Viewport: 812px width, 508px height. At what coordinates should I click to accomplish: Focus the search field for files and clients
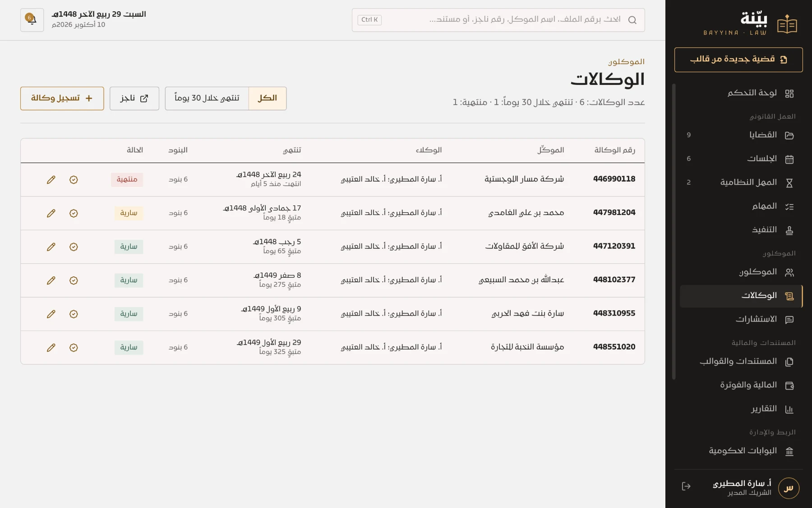tap(498, 20)
